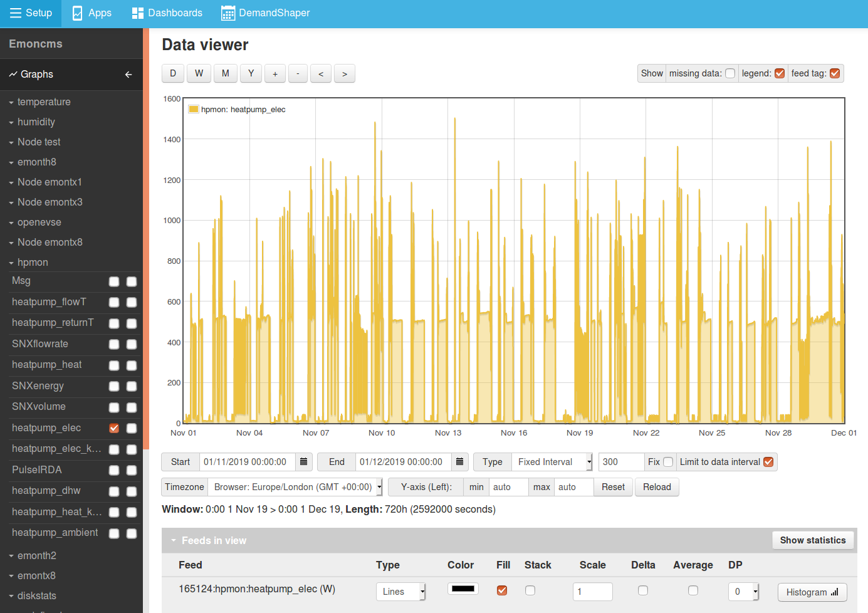The width and height of the screenshot is (868, 613).
Task: Collapse sidebar using the left arrow icon
Action: pyautogui.click(x=128, y=74)
